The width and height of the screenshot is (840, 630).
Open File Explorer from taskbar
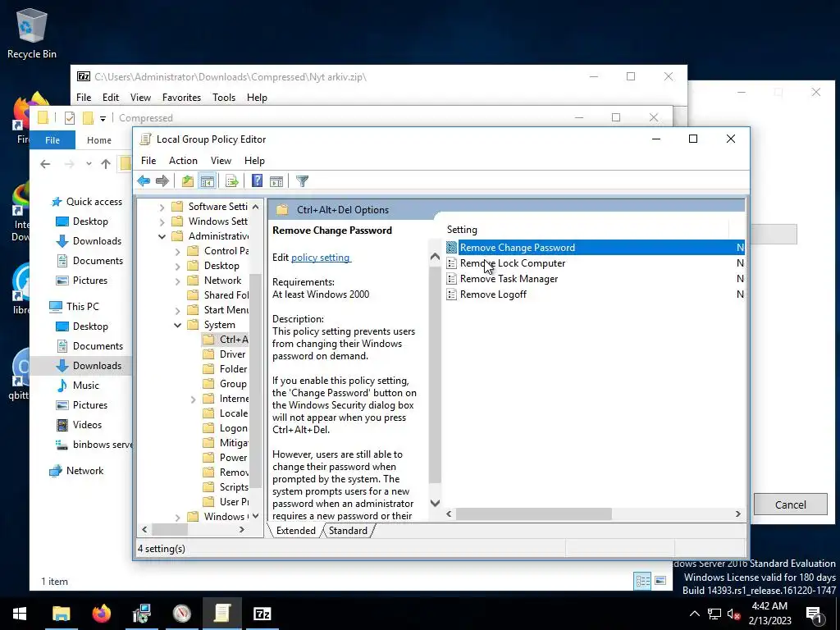pos(61,614)
